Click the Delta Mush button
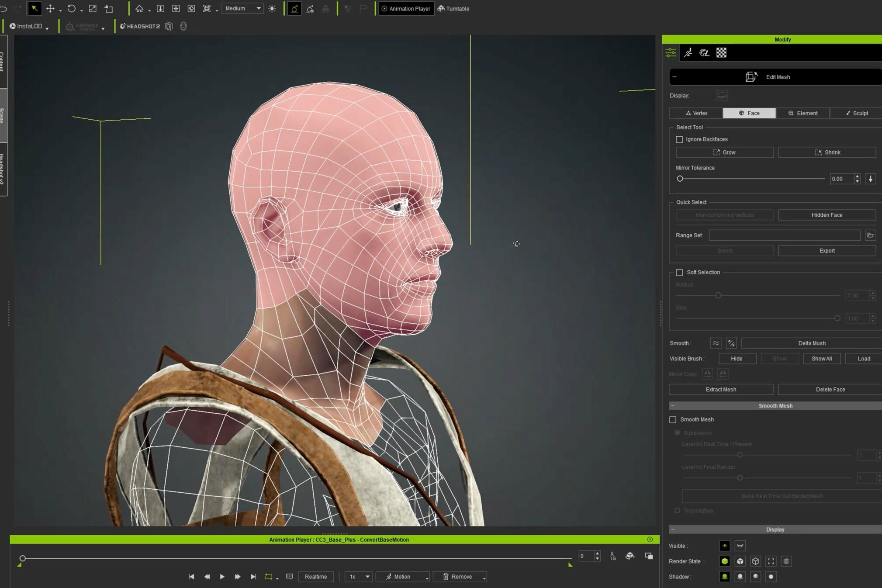 811,343
